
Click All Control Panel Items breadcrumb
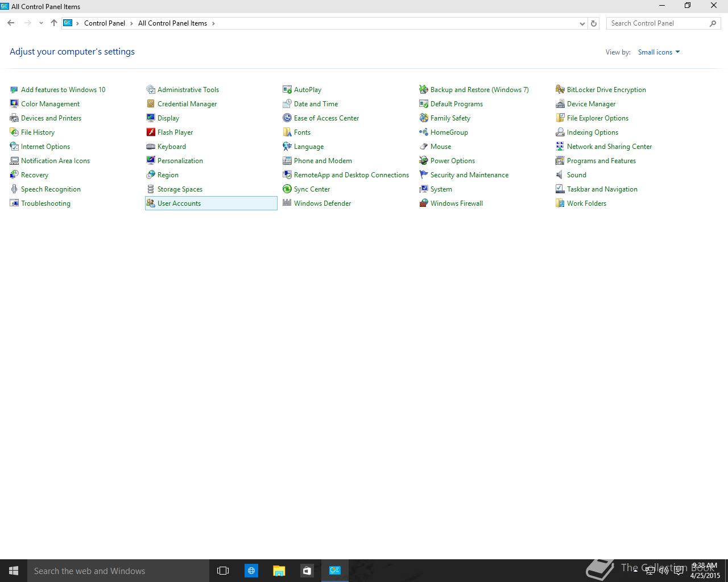(172, 23)
